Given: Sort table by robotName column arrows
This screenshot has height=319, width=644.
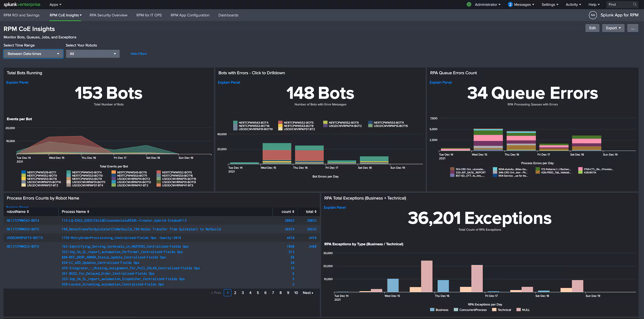Looking at the screenshot, I should pos(28,212).
